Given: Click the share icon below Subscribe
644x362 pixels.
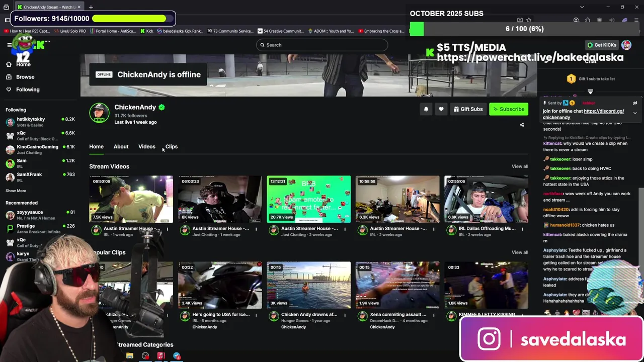Looking at the screenshot, I should click(x=522, y=125).
